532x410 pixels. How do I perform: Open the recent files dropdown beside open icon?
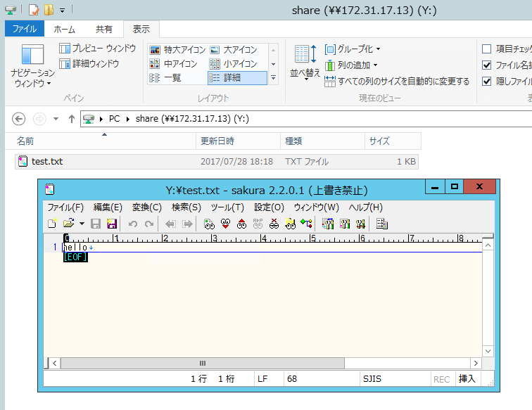[x=82, y=224]
